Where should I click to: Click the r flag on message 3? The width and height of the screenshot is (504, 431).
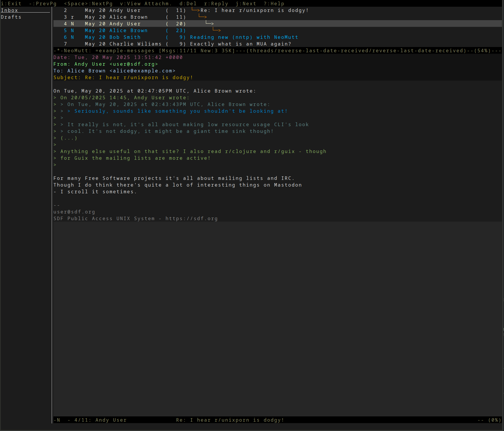[72, 17]
